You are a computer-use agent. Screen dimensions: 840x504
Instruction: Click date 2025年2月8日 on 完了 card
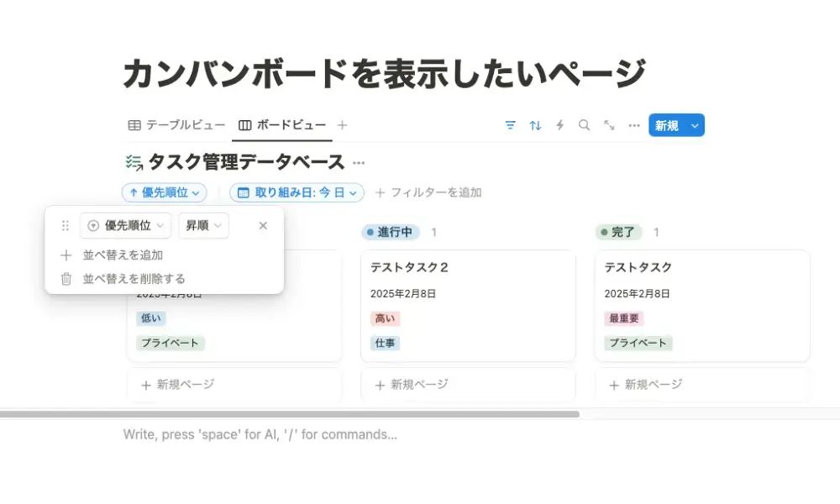[x=637, y=293]
